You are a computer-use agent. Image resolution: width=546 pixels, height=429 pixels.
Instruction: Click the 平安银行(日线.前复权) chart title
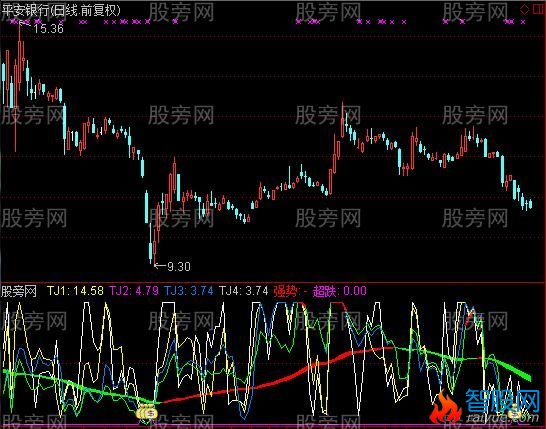[x=61, y=10]
